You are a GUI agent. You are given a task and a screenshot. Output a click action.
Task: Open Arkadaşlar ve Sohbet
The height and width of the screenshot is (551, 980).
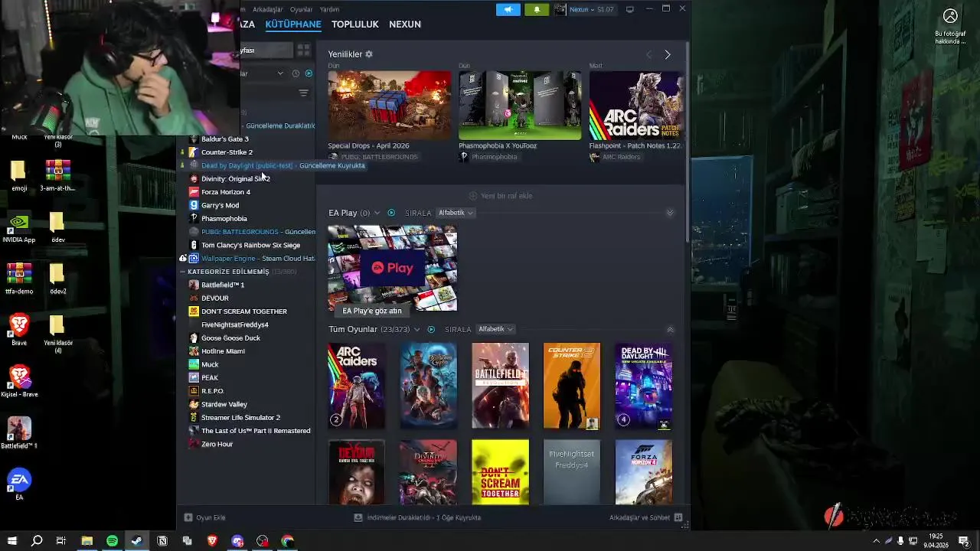coord(645,517)
